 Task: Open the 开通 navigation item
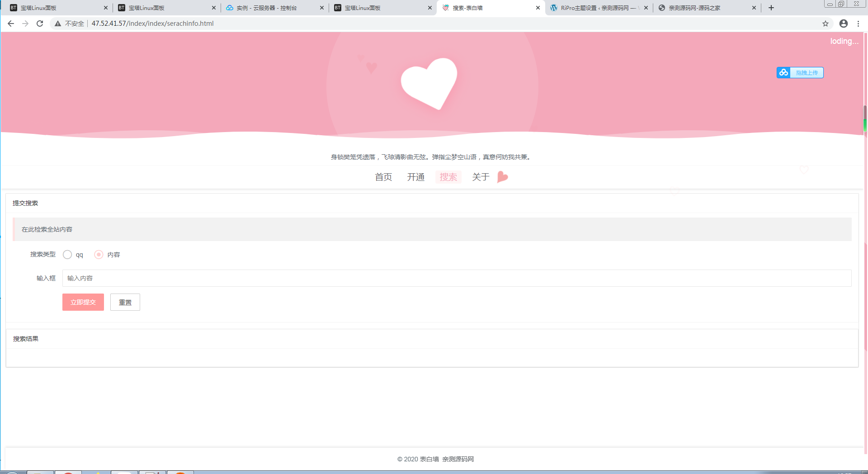416,177
